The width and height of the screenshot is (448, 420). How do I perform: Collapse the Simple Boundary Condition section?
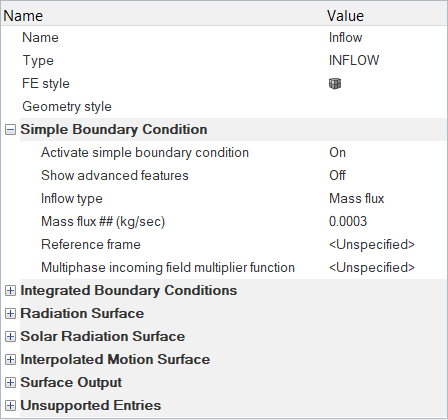pyautogui.click(x=10, y=130)
